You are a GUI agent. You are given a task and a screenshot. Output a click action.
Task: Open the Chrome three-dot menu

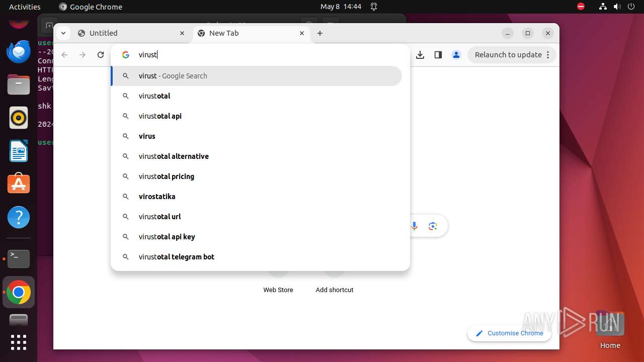click(548, 55)
